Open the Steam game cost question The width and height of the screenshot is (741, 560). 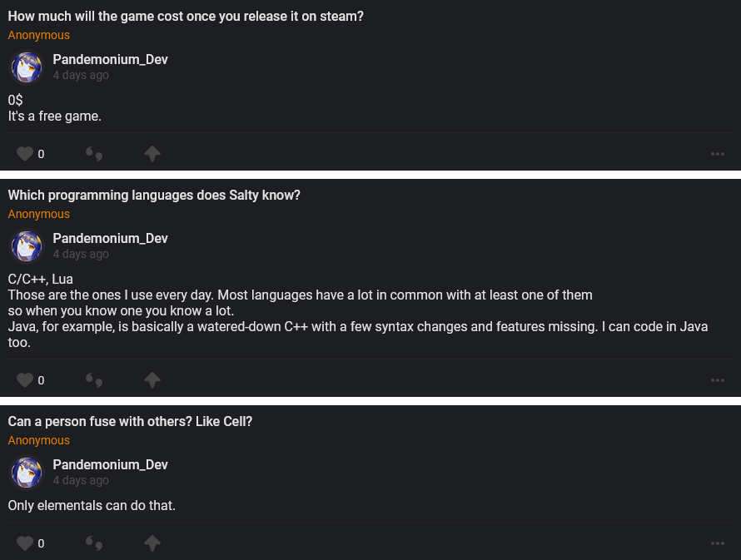[x=186, y=16]
